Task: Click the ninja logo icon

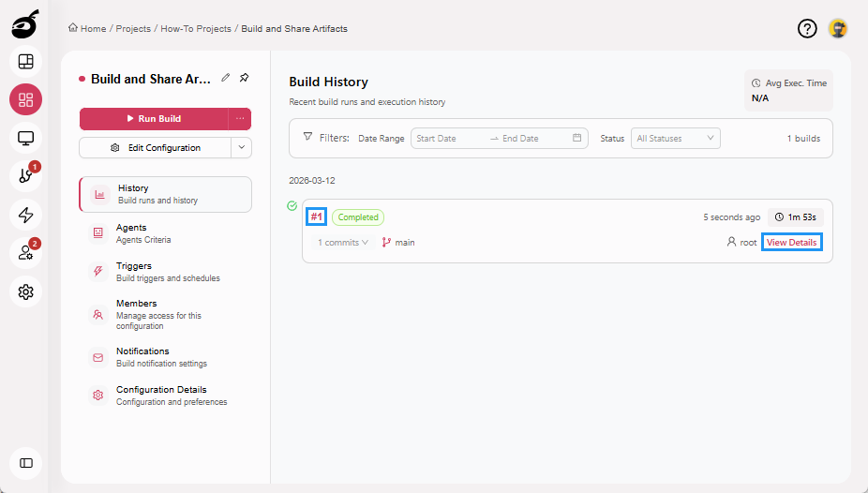Action: click(25, 23)
